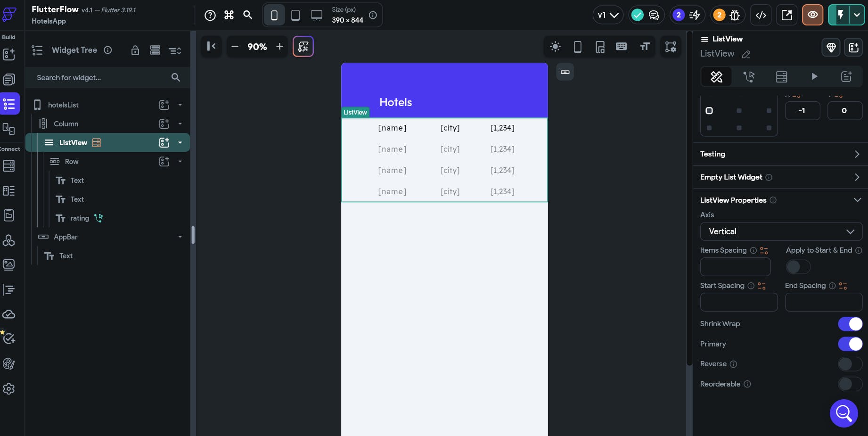The width and height of the screenshot is (868, 436).
Task: Expand the Testing section
Action: [x=780, y=154]
